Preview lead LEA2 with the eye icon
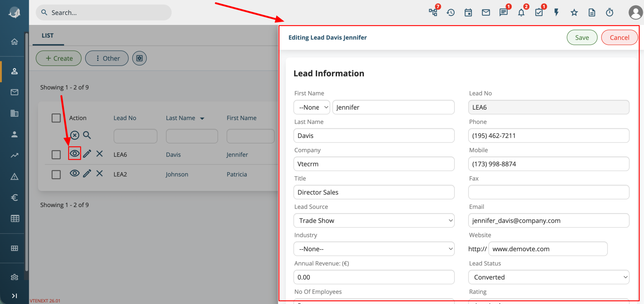This screenshot has height=304, width=644. [75, 173]
